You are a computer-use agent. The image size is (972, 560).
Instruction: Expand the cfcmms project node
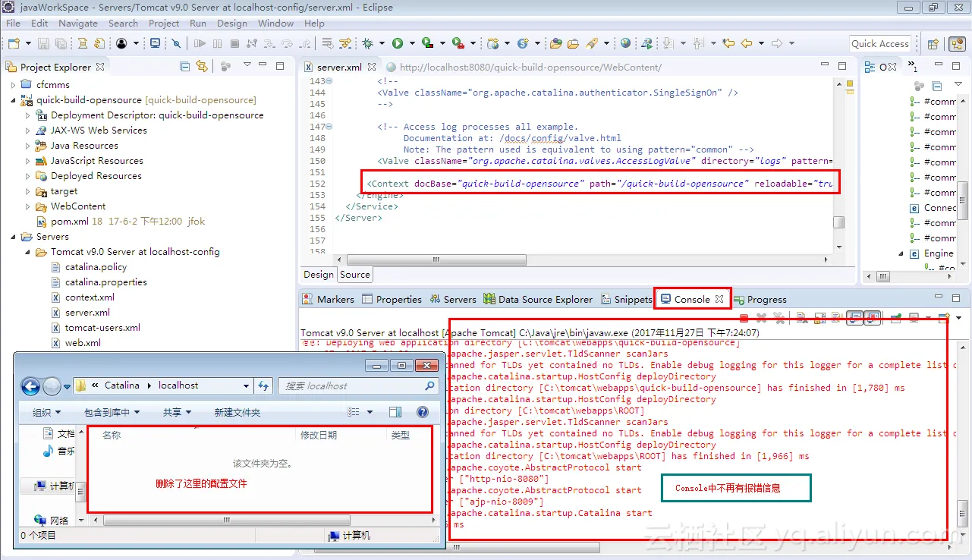[x=13, y=85]
